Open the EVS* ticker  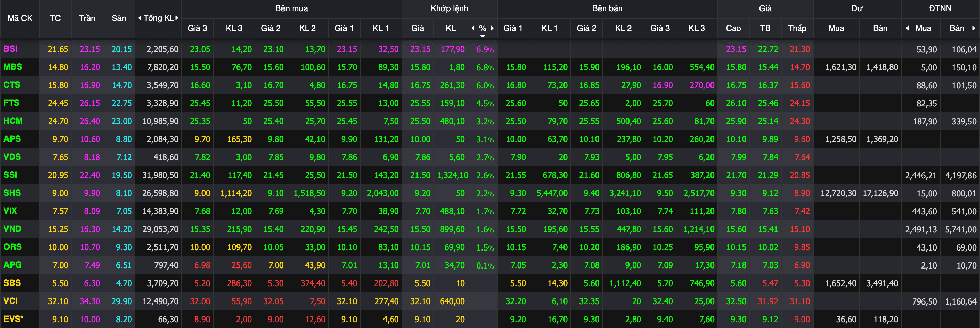point(14,319)
